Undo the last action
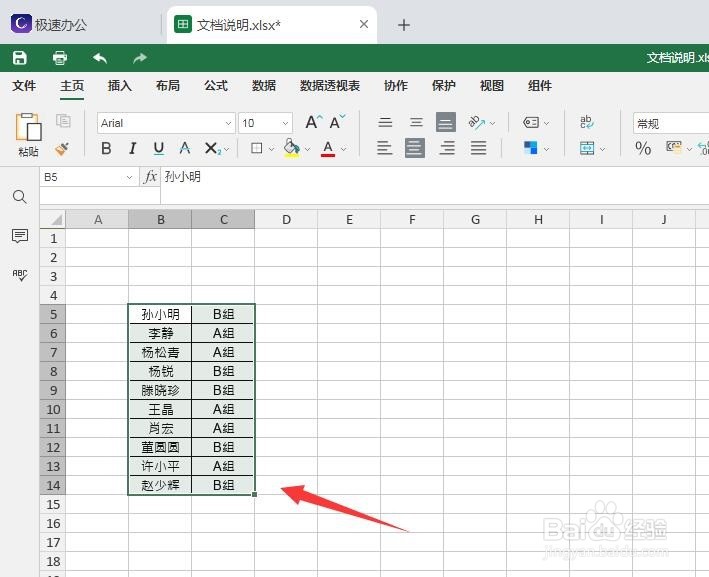This screenshot has height=577, width=709. click(99, 58)
